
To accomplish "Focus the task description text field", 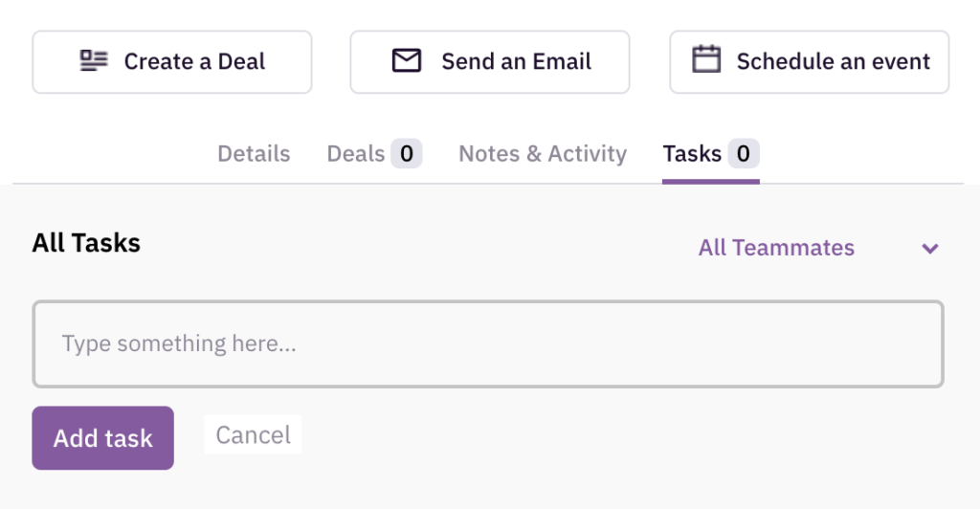I will [x=488, y=344].
